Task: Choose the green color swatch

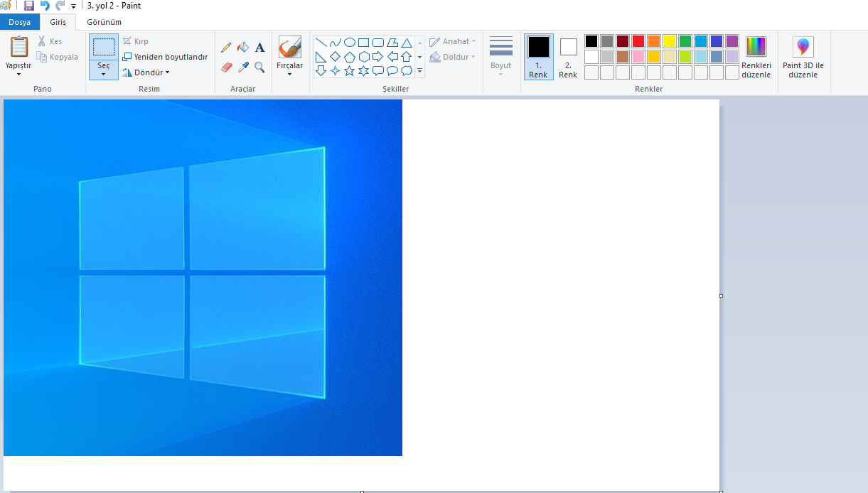Action: pos(685,41)
